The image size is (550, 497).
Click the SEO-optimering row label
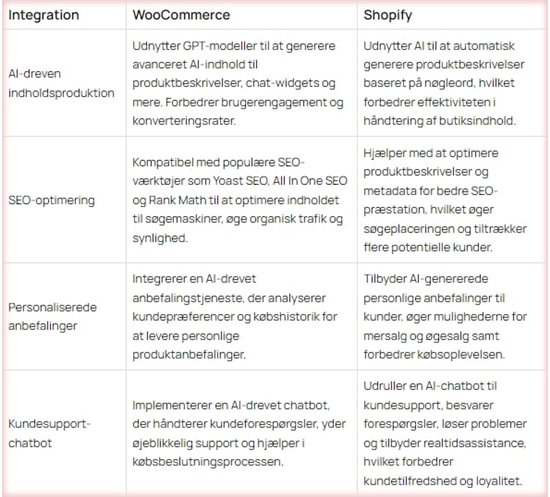point(52,200)
